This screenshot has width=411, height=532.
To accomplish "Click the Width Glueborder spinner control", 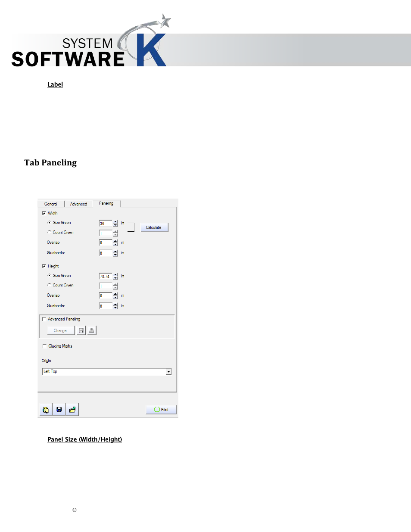I will pyautogui.click(x=115, y=253).
